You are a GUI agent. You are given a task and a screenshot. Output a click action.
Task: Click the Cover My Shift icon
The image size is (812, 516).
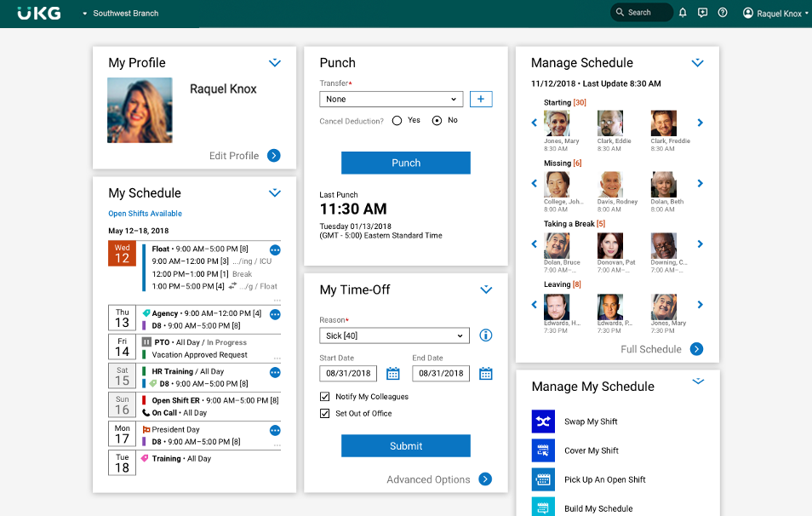point(543,450)
